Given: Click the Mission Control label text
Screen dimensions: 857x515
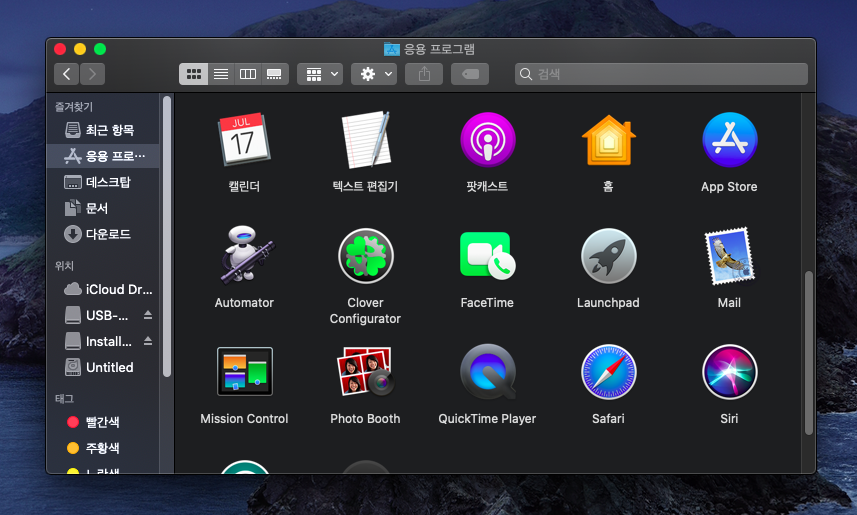Looking at the screenshot, I should tap(244, 419).
